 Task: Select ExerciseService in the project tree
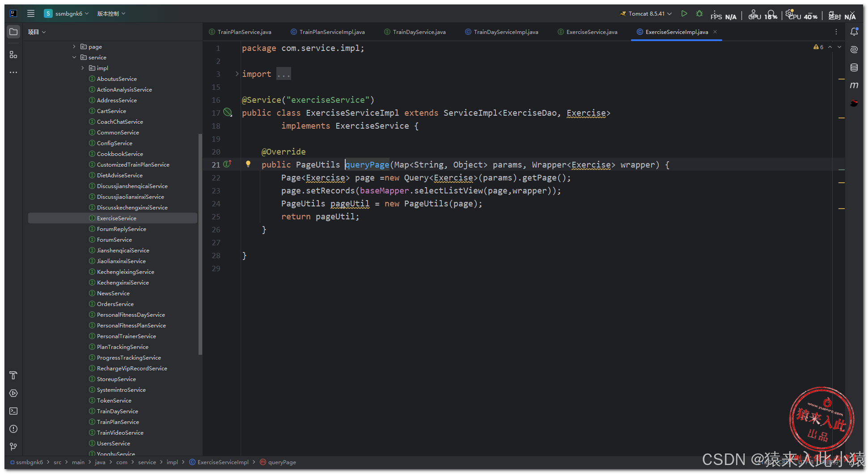[113, 218]
